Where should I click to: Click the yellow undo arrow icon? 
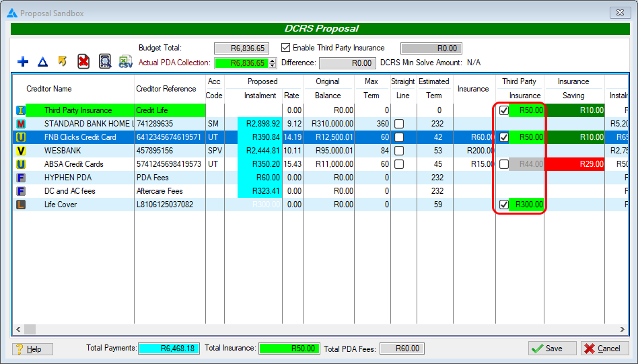(63, 62)
